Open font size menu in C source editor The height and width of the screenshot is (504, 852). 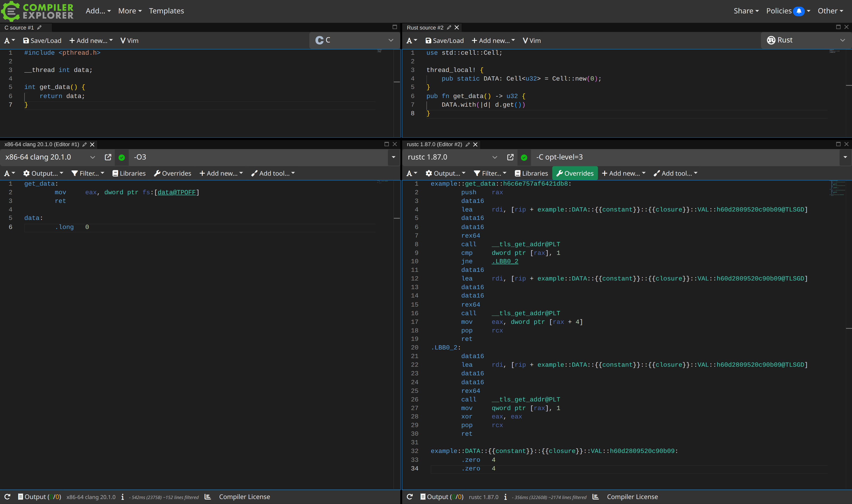(x=10, y=41)
